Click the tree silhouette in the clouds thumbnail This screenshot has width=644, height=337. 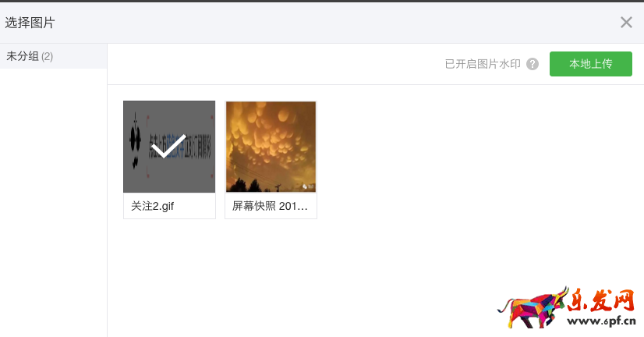(x=248, y=186)
